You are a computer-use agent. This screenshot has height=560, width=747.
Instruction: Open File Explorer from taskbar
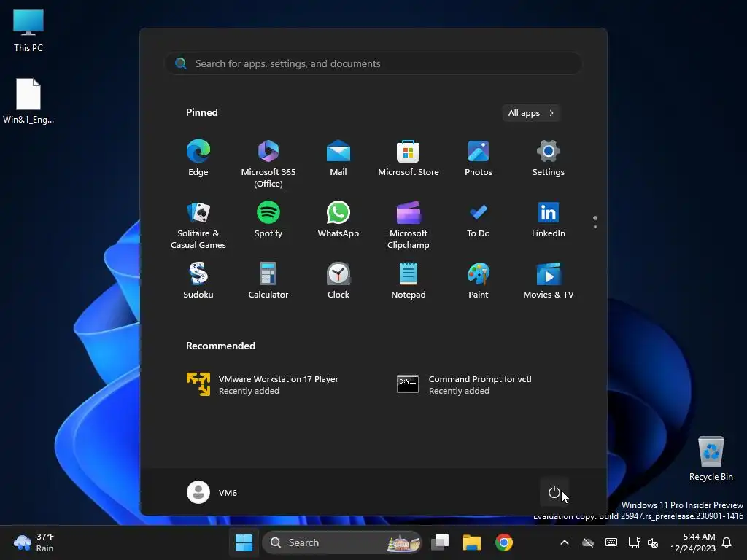(x=472, y=542)
